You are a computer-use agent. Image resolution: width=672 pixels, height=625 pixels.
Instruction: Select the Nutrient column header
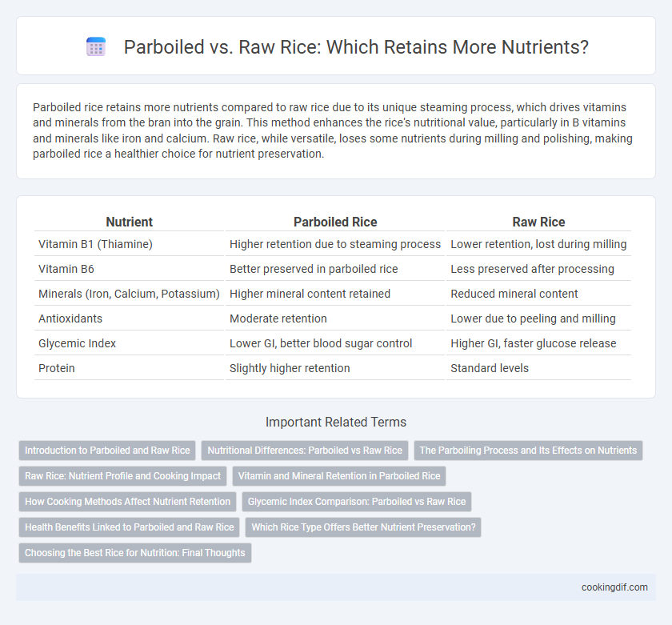(x=129, y=222)
